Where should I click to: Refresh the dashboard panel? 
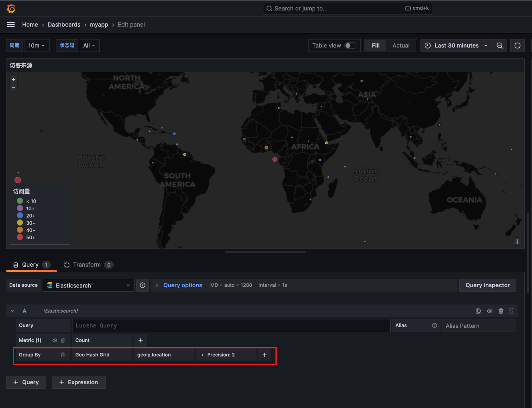(x=518, y=46)
